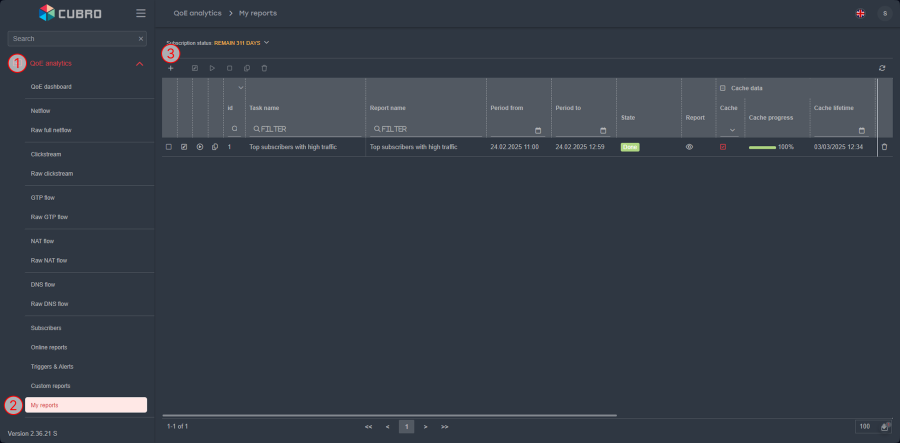900x443 pixels.
Task: Click the trash icon in the top toolbar
Action: (264, 68)
